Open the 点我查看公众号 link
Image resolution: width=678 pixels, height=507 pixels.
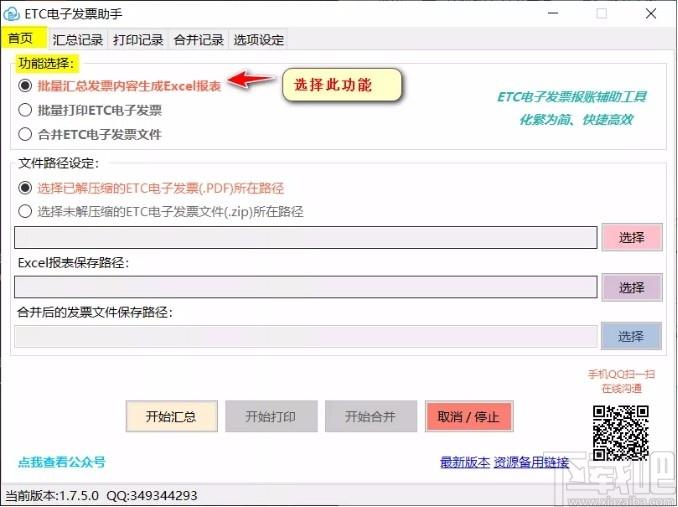tap(62, 462)
